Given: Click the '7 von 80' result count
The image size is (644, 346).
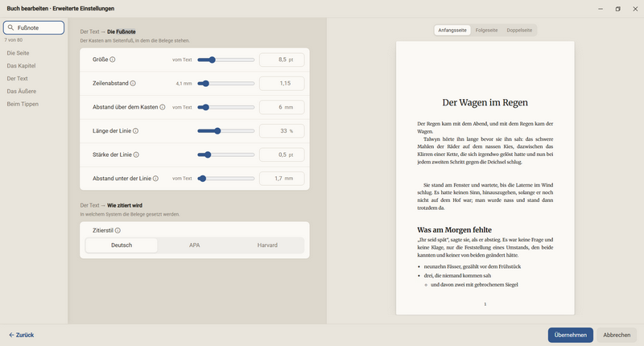Looking at the screenshot, I should [x=13, y=39].
